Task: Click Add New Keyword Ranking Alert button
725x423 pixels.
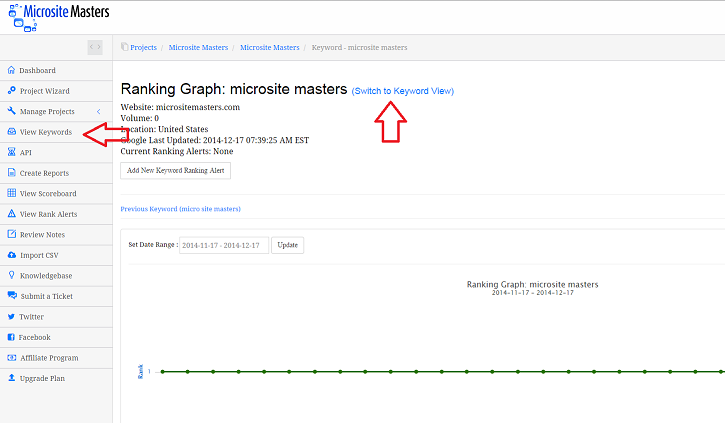Action: pos(176,171)
